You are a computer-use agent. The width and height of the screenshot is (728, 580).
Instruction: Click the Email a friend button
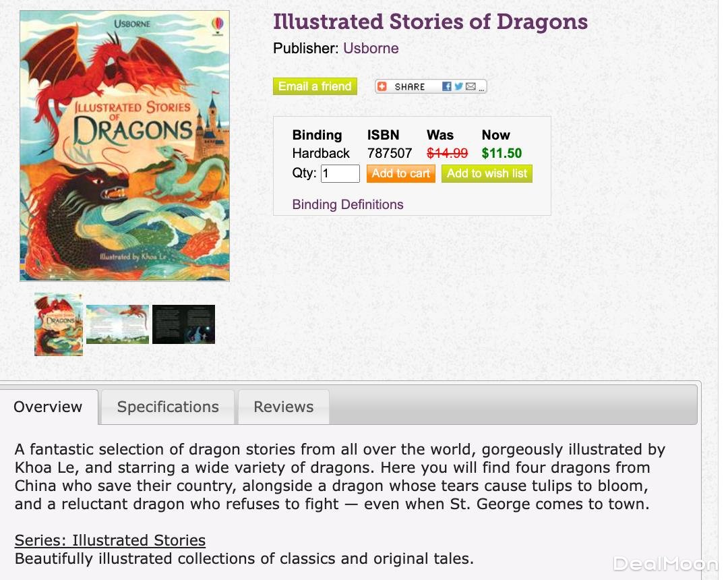pos(315,86)
